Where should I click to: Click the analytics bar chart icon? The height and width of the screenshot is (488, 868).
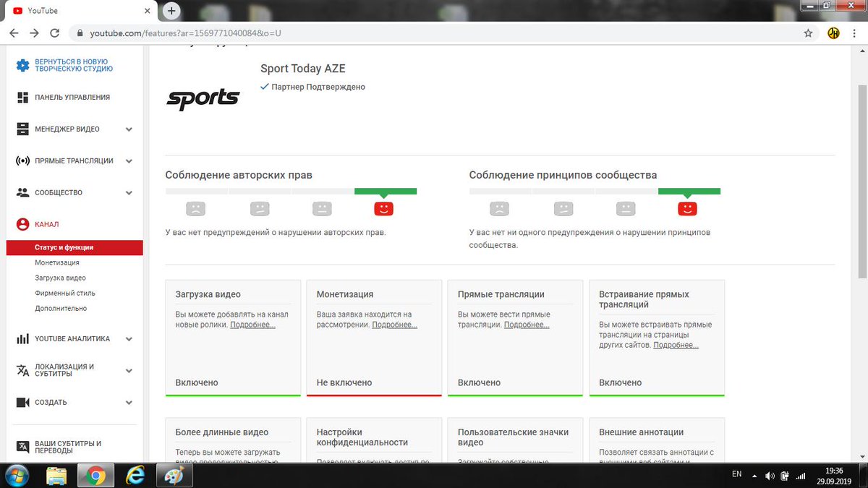[22, 338]
